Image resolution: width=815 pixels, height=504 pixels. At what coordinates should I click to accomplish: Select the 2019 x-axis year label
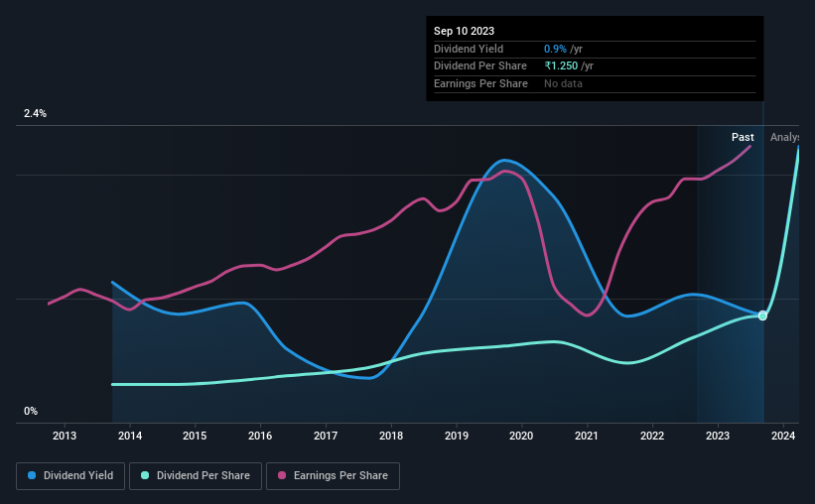point(457,436)
